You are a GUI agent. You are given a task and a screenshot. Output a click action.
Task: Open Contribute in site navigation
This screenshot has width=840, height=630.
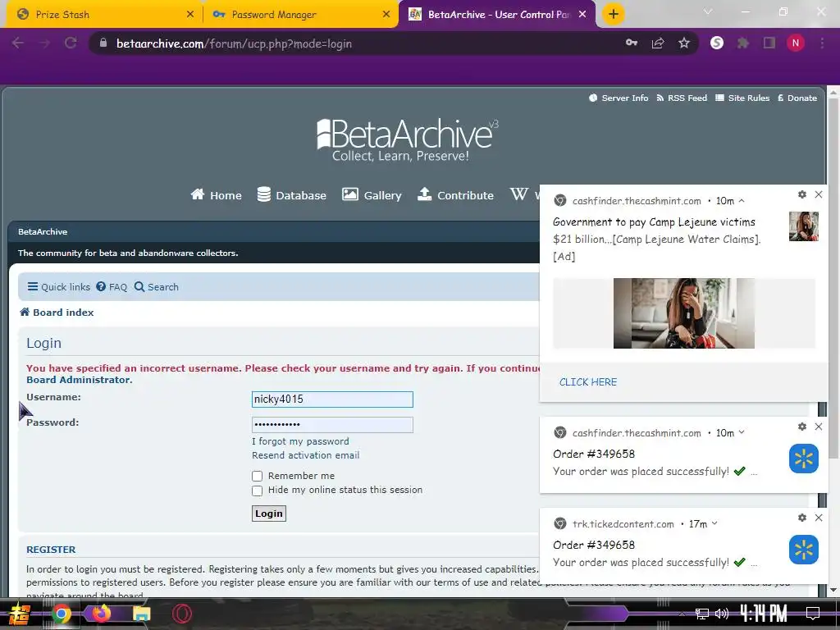point(455,195)
